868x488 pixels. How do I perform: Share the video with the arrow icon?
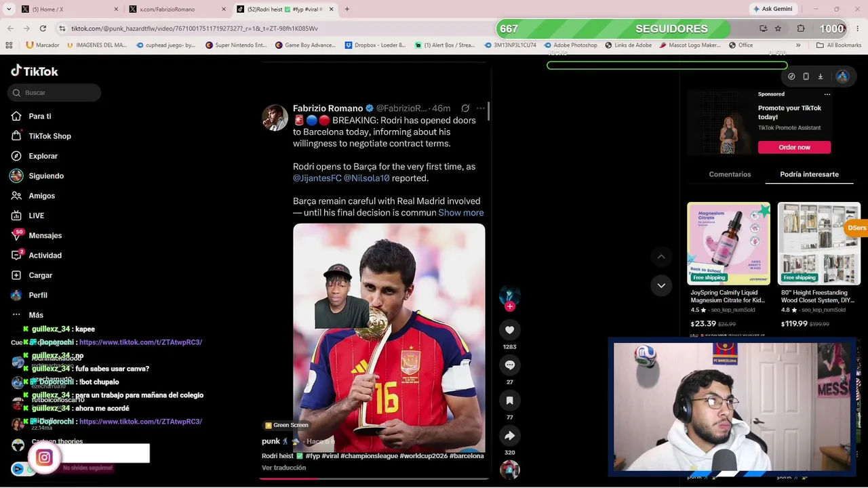coord(509,436)
